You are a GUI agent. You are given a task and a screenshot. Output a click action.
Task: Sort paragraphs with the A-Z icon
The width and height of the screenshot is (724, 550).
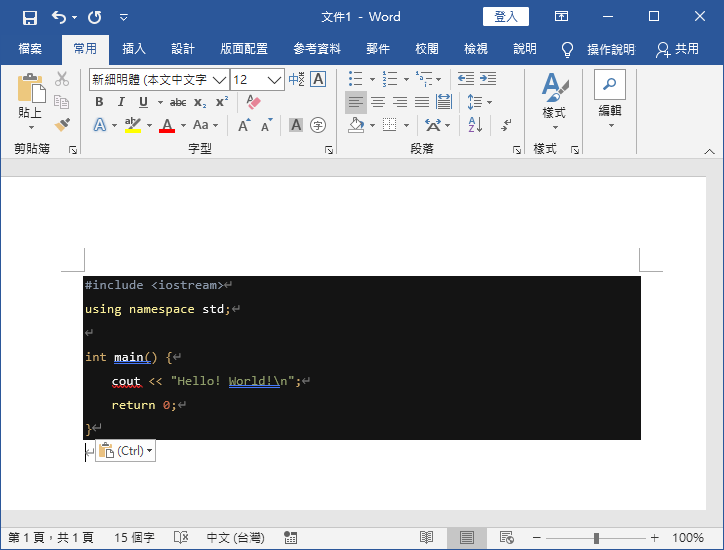(475, 125)
